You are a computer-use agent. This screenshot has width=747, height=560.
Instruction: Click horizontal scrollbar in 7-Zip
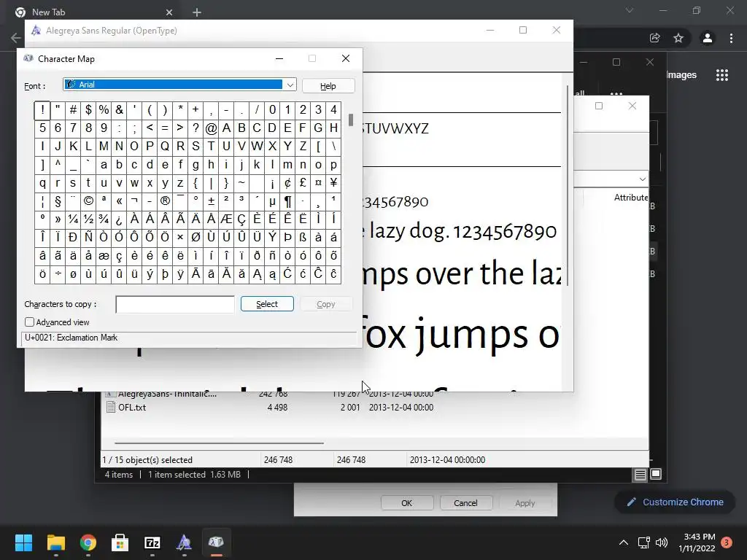click(x=219, y=443)
